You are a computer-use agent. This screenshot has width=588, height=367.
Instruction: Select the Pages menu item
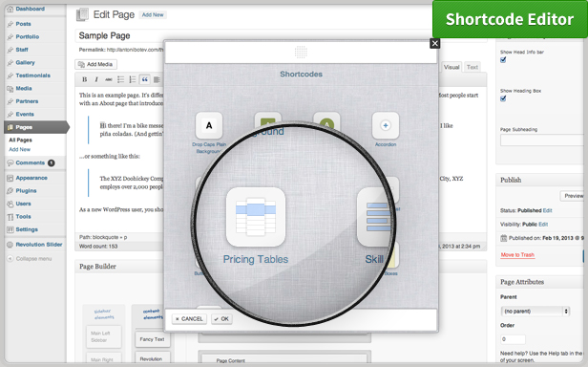pos(36,127)
